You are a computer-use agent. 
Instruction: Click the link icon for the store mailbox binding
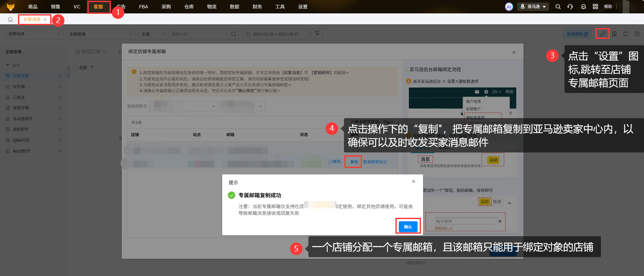pos(603,34)
